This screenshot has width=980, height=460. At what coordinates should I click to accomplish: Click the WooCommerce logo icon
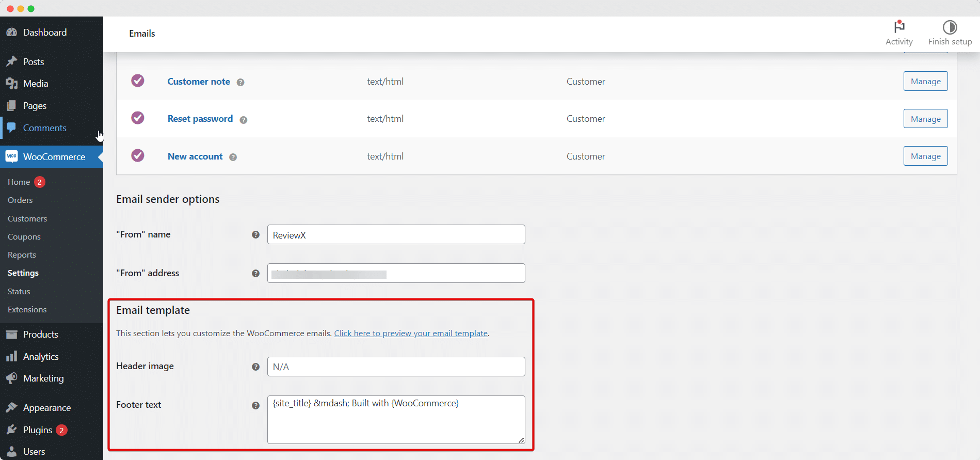[11, 156]
